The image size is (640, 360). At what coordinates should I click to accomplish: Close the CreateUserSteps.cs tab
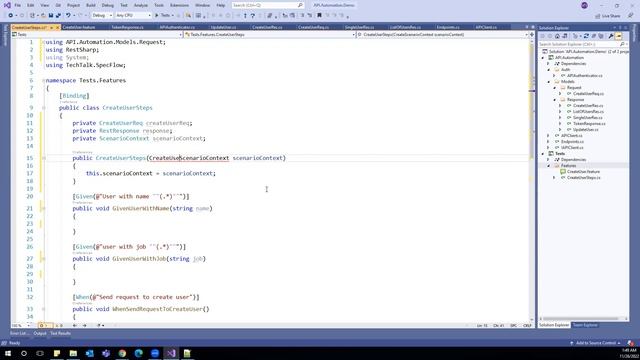pyautogui.click(x=58, y=27)
